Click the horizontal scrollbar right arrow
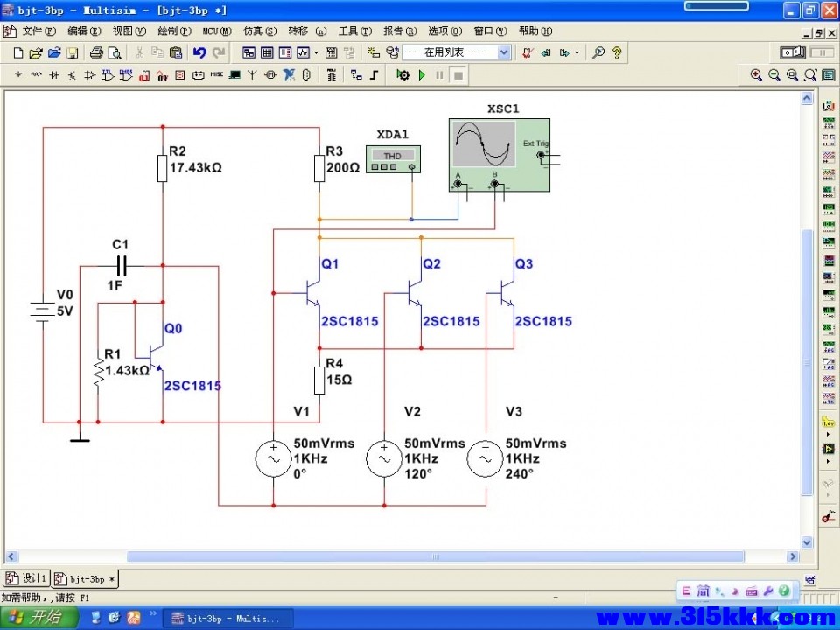This screenshot has width=840, height=630. coord(793,557)
